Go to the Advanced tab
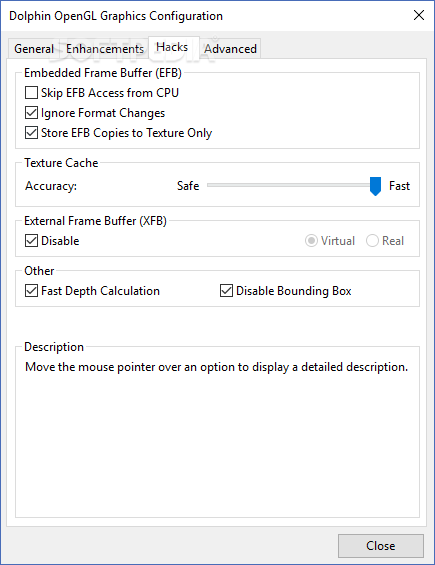Screen dimensions: 435x565 [230, 49]
